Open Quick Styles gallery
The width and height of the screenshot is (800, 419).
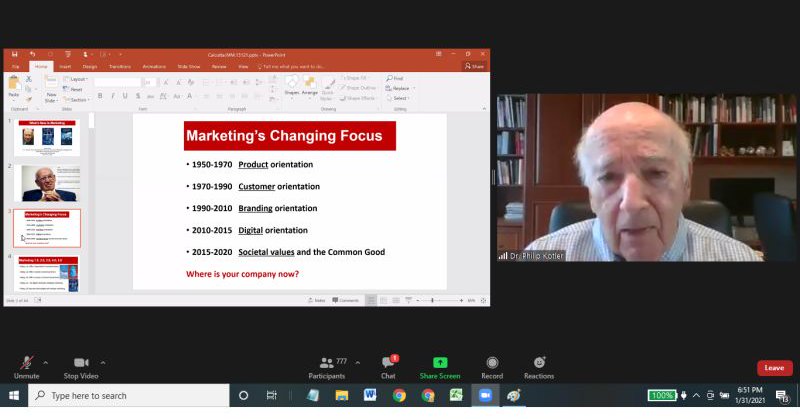[x=328, y=89]
